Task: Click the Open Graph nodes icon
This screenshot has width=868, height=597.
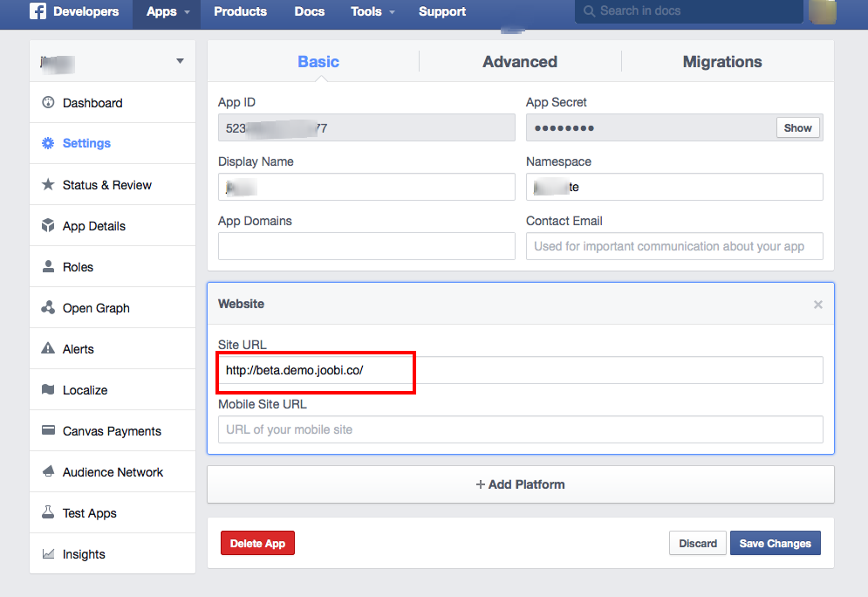Action: coord(48,307)
